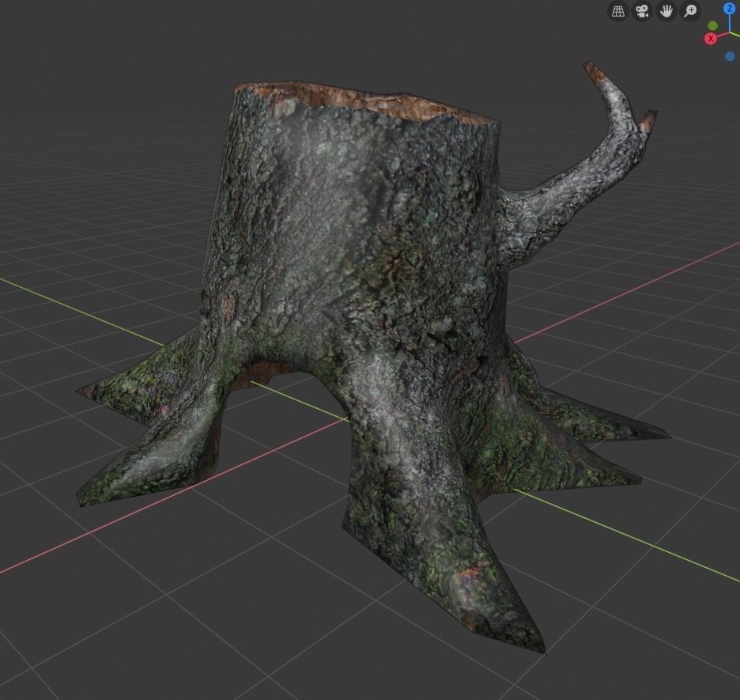Click the blue Z axis gizmo handle

[730, 9]
